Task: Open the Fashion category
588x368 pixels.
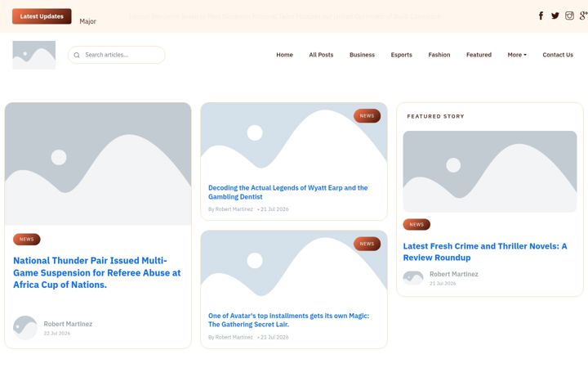Action: 439,55
